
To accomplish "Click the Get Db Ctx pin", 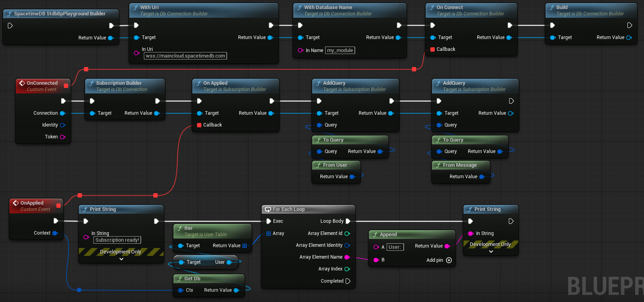I will click(x=181, y=290).
